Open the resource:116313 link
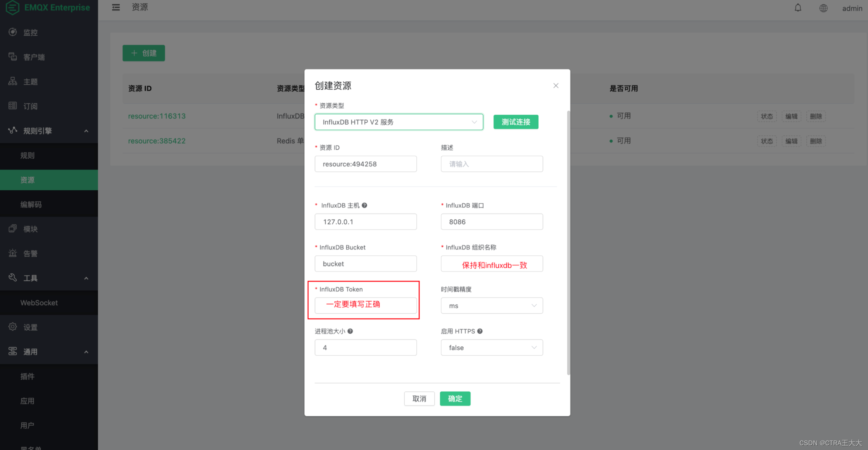 pyautogui.click(x=157, y=116)
